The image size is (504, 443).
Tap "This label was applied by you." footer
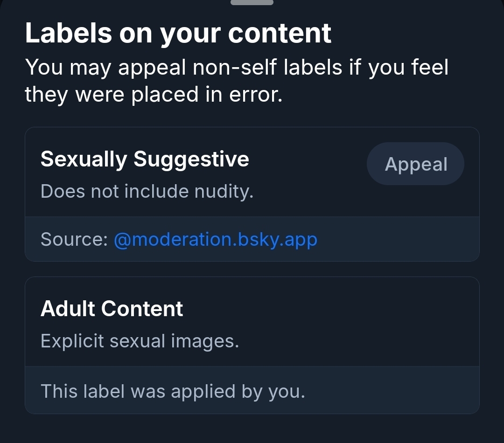(x=173, y=391)
